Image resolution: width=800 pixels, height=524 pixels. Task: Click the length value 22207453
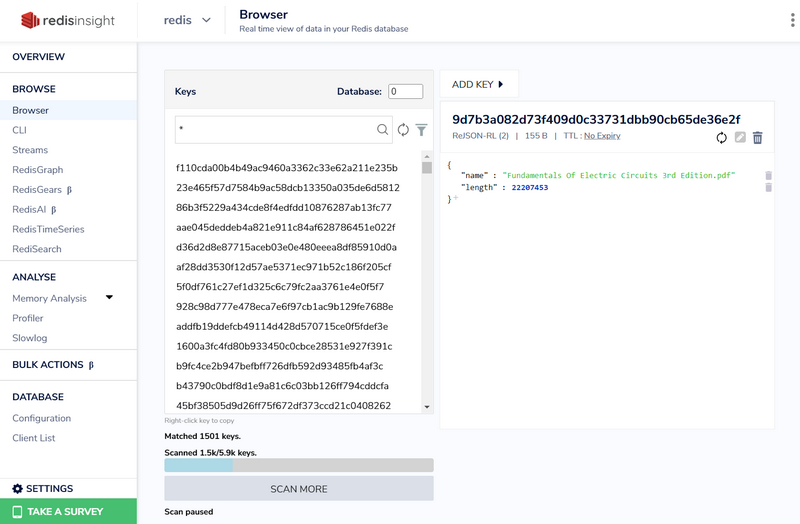(530, 187)
